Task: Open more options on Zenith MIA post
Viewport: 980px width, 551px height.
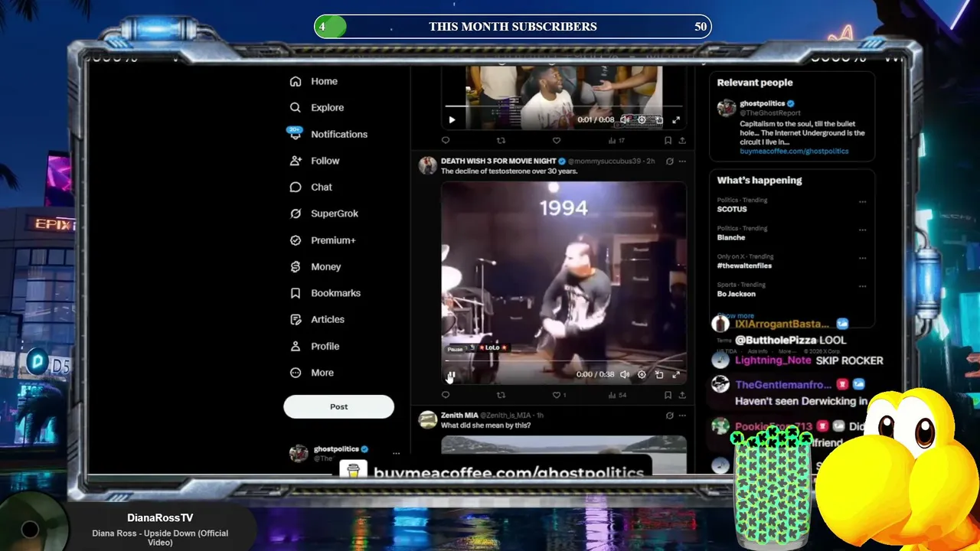Action: 682,416
